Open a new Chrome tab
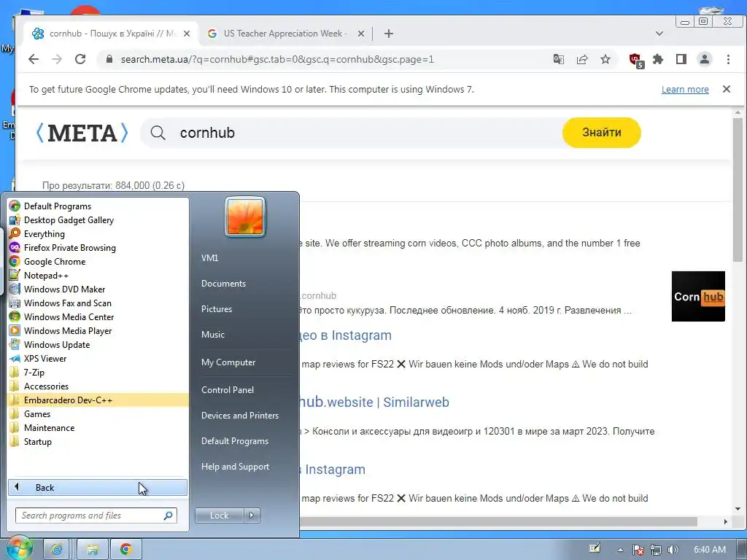The image size is (747, 560). coord(389,34)
